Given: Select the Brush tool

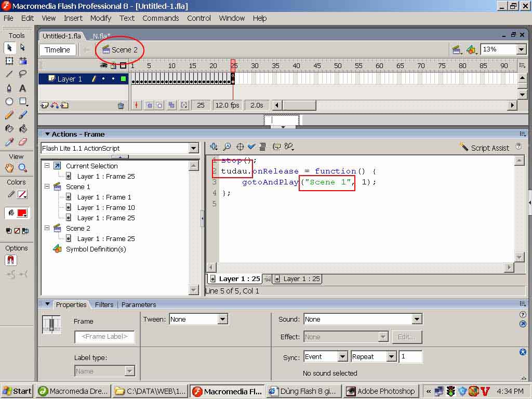Looking at the screenshot, I should pyautogui.click(x=23, y=115).
